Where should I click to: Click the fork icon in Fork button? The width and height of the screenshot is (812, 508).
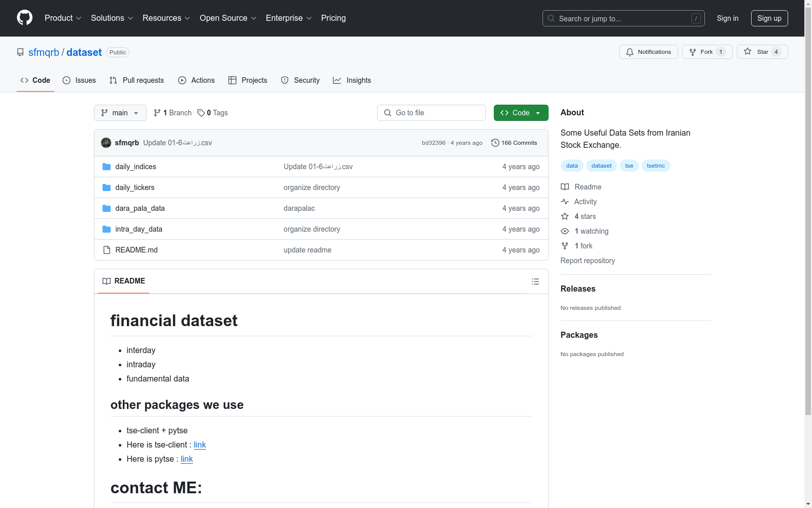tap(693, 52)
